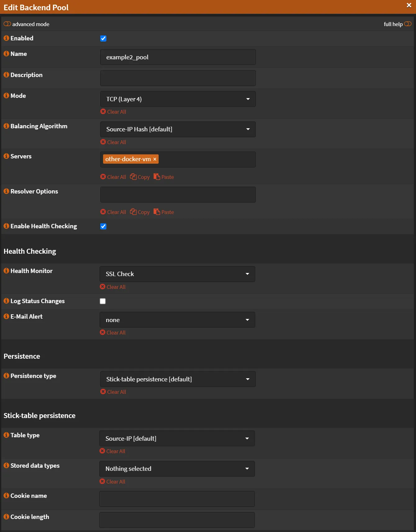Click the info icon next to Cookie name

pos(6,495)
